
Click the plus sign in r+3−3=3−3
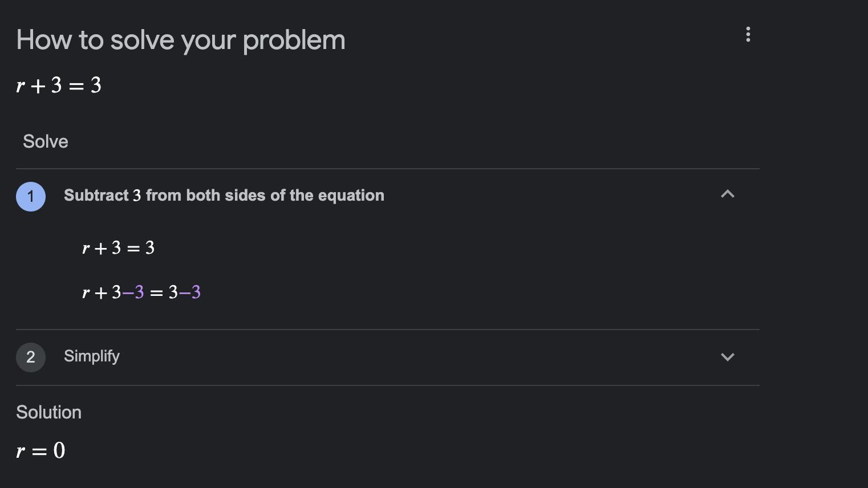pyautogui.click(x=101, y=294)
